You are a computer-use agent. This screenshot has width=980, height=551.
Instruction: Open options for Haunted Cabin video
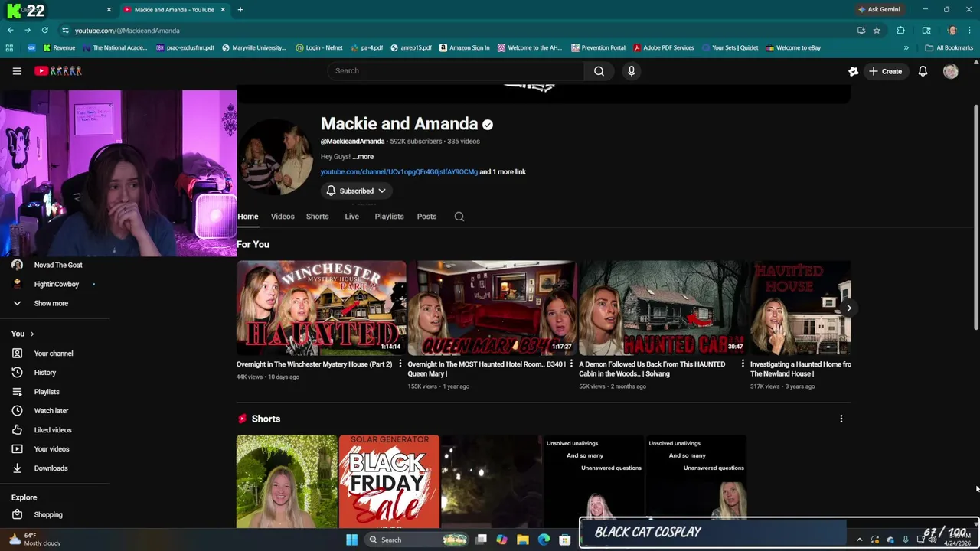742,364
